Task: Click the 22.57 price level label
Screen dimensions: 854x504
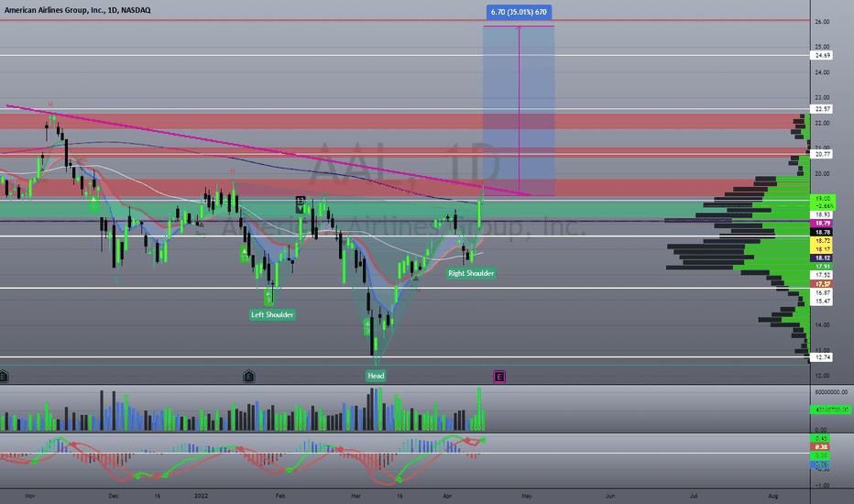Action: [x=823, y=109]
